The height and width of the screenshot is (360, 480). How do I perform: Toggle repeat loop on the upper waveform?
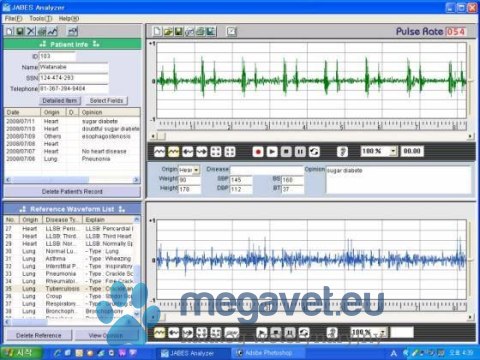click(314, 152)
